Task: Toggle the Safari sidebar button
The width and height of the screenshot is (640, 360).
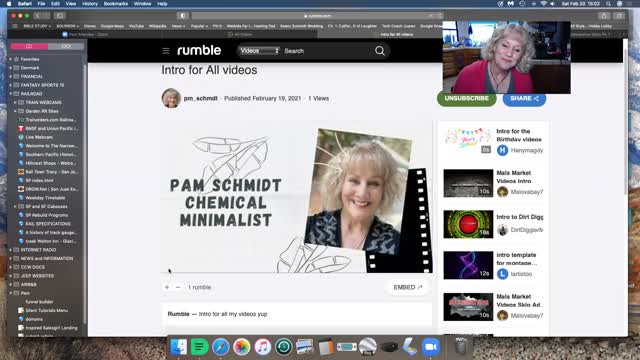Action: pos(60,16)
